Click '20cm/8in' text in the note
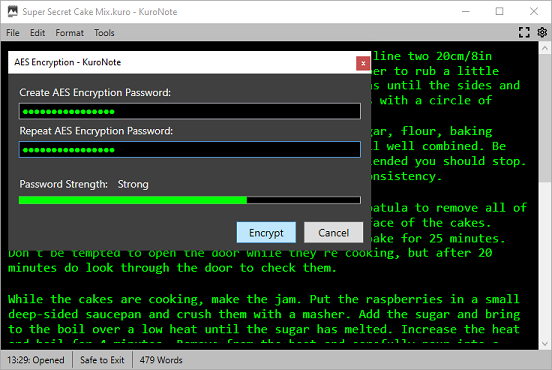The width and height of the screenshot is (552, 370). (464, 56)
